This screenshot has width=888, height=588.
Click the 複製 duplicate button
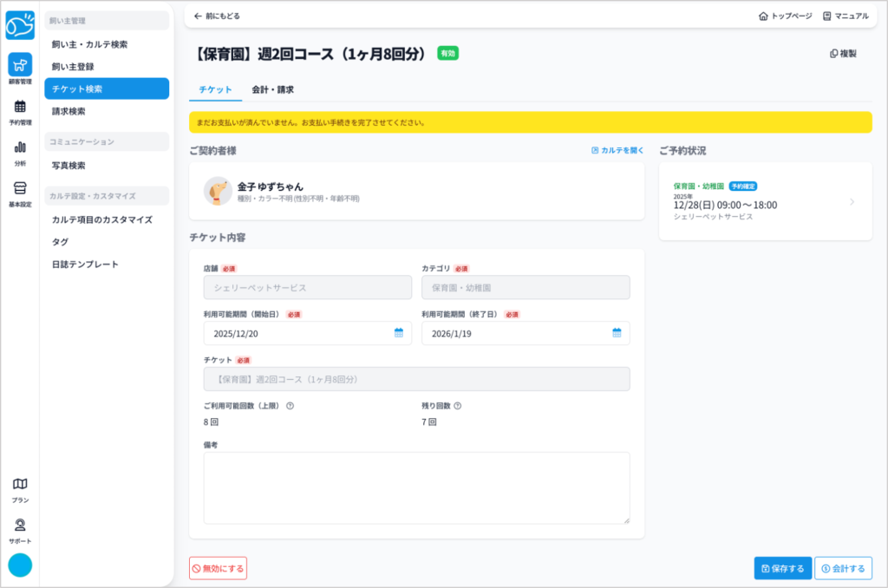(843, 54)
